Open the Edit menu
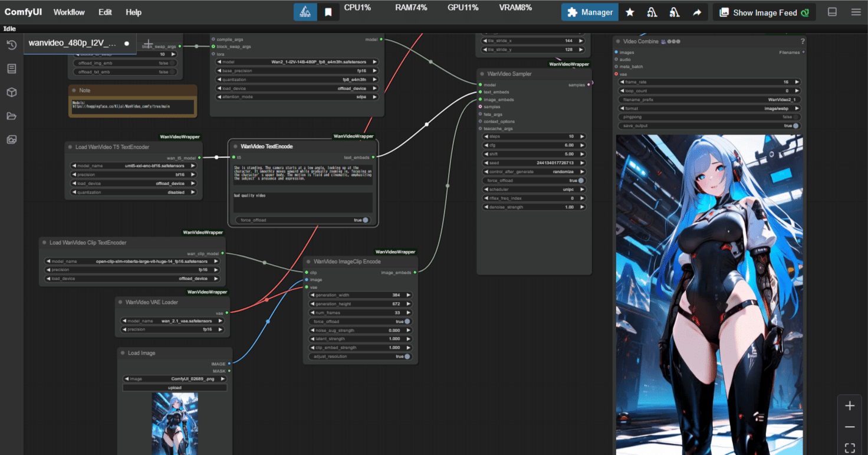868x455 pixels. [105, 12]
